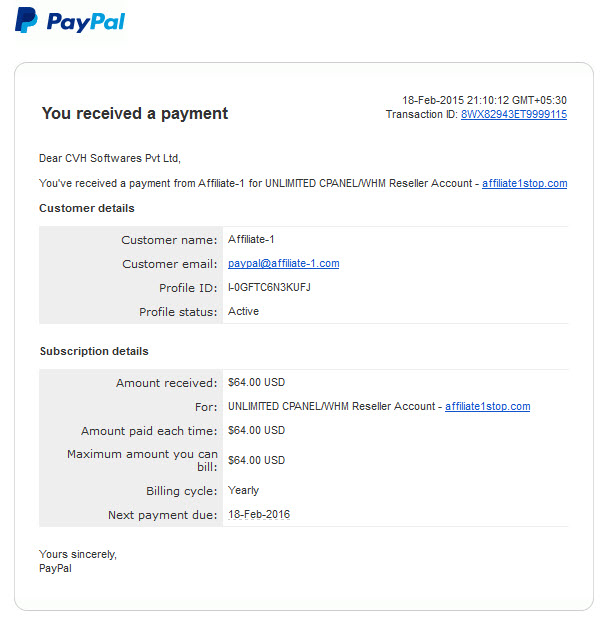Click the PayPal wordmark text logo
The width and height of the screenshot is (616, 634).
tap(86, 22)
